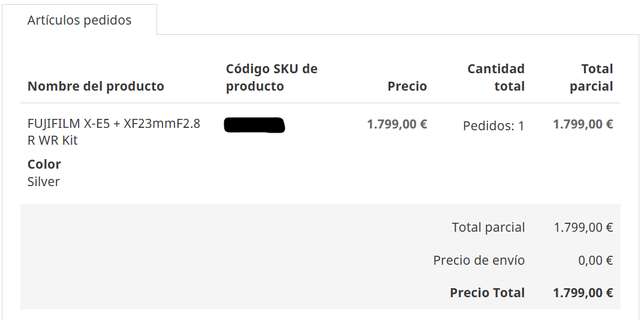Viewport: 644px width, 320px height.
Task: Open the Artículos pedidos tab
Action: (79, 20)
